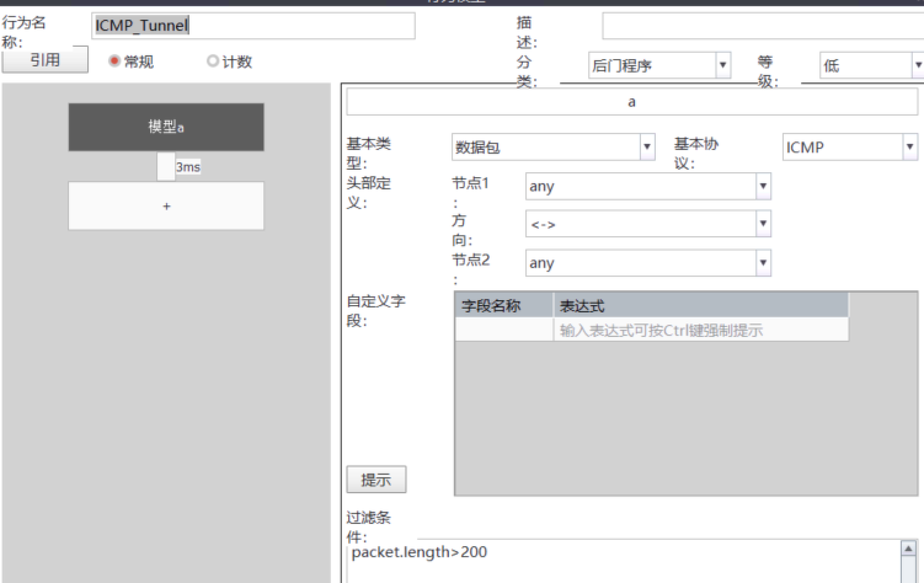This screenshot has height=583, width=924.
Task: Click the 3ms interval box
Action: tap(167, 167)
